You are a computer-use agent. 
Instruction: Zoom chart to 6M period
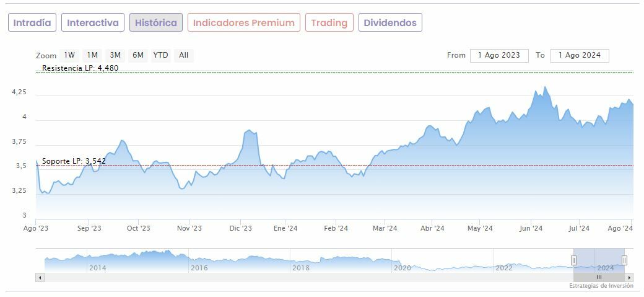pyautogui.click(x=137, y=55)
